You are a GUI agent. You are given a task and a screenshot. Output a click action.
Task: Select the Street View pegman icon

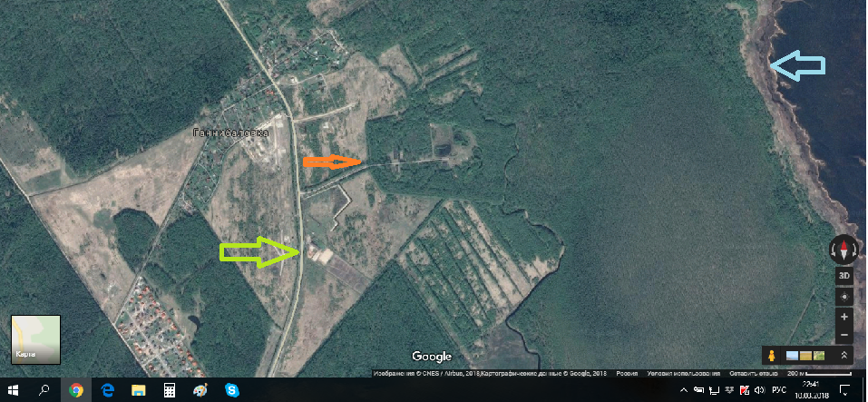(772, 356)
